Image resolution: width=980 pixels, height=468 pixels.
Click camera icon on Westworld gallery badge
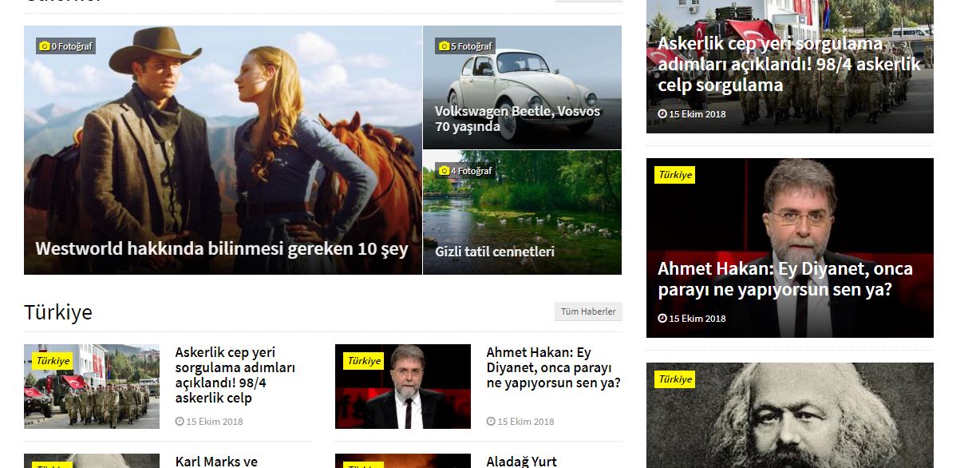pyautogui.click(x=45, y=46)
